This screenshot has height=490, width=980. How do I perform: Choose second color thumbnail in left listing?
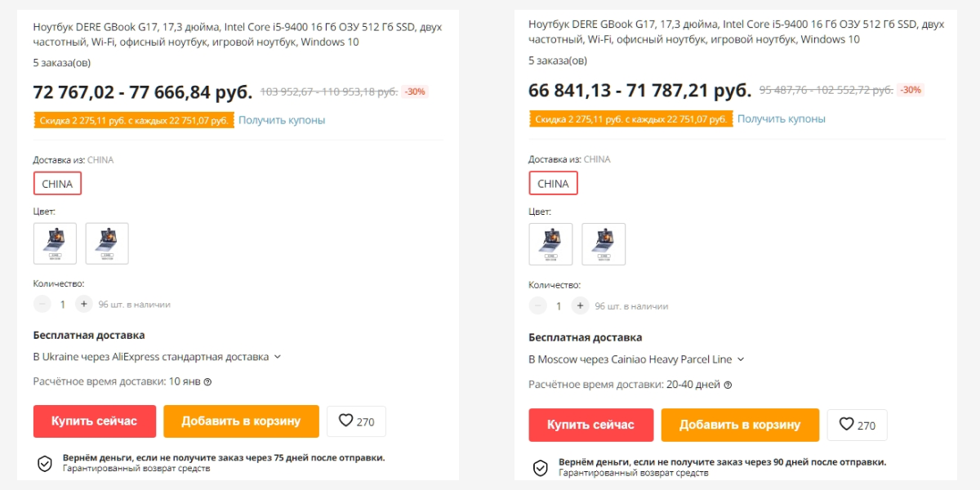click(x=107, y=243)
